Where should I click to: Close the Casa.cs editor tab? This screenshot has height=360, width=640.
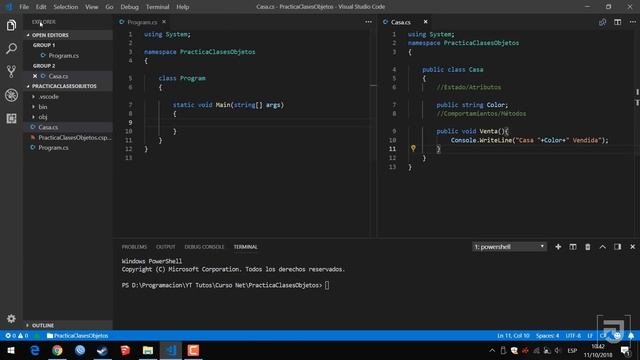425,22
